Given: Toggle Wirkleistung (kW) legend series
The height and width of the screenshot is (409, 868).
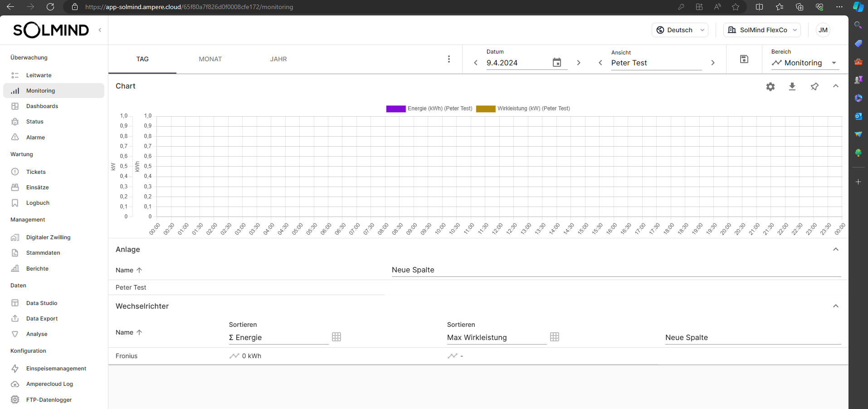Looking at the screenshot, I should pos(522,108).
